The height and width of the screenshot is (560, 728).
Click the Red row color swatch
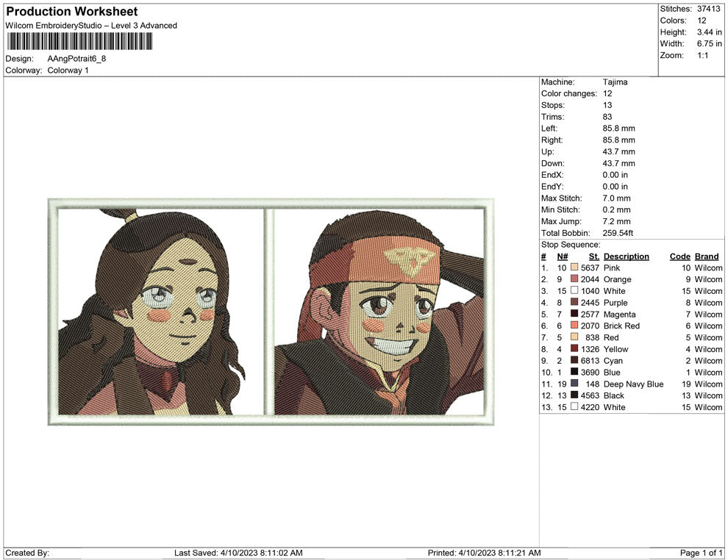574,337
